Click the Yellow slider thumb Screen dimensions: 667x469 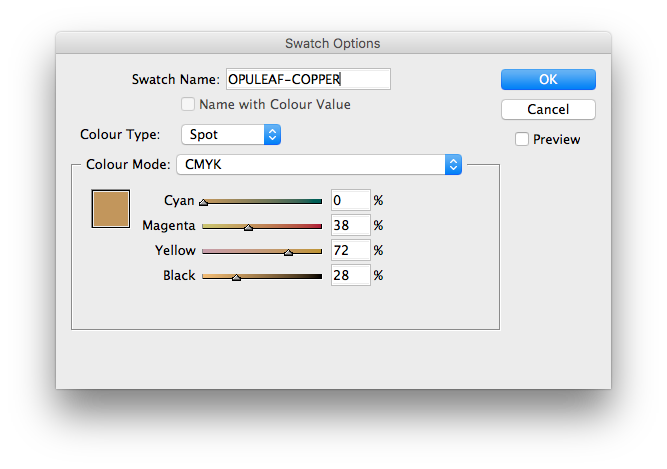288,252
